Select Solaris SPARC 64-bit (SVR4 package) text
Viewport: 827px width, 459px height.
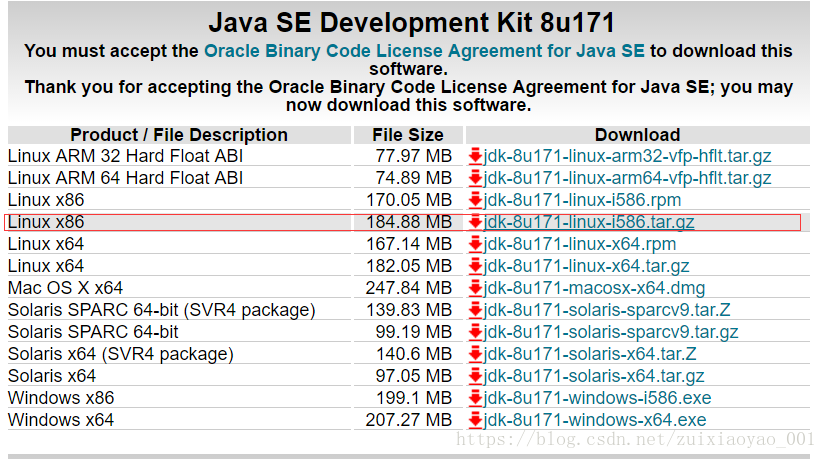pos(161,310)
